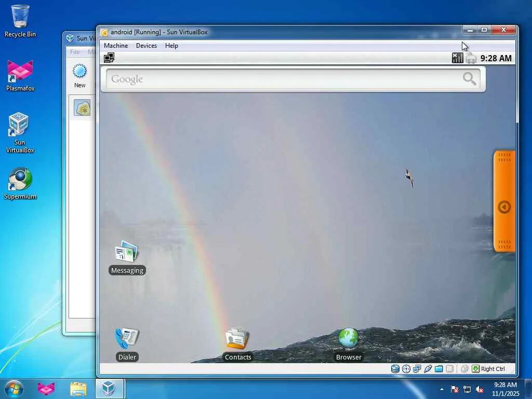This screenshot has width=532, height=399.
Task: Open the Recycle Bin desktop icon
Action: [x=20, y=21]
